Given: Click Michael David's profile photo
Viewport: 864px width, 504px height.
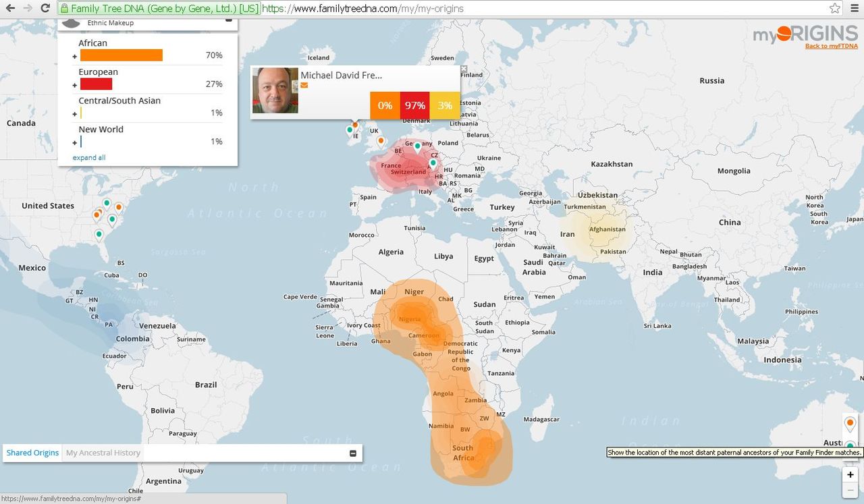Looking at the screenshot, I should (275, 90).
